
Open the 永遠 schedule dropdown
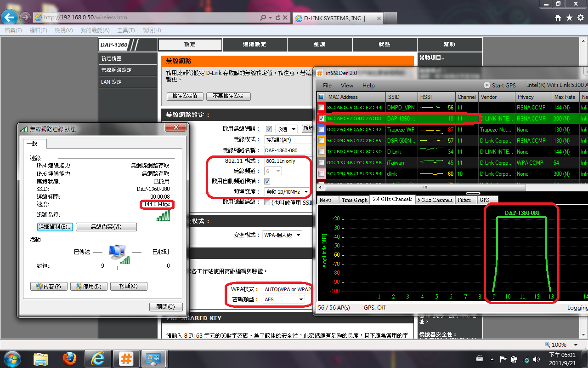[287, 129]
